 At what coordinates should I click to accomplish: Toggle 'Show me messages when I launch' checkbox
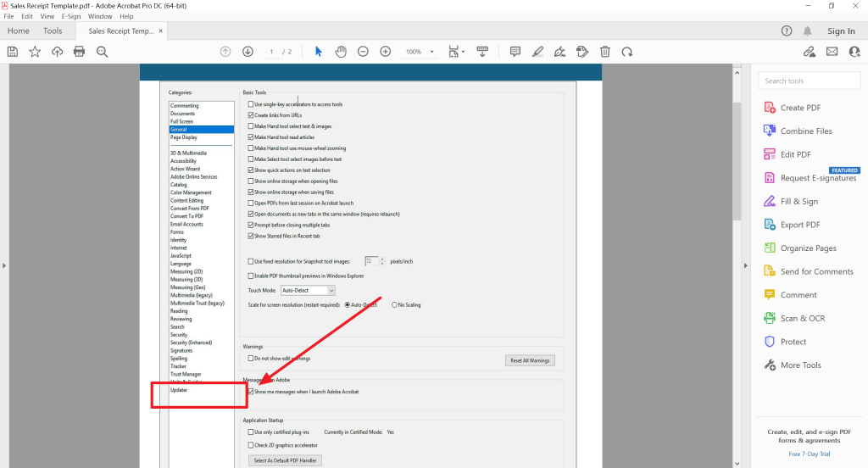[251, 392]
